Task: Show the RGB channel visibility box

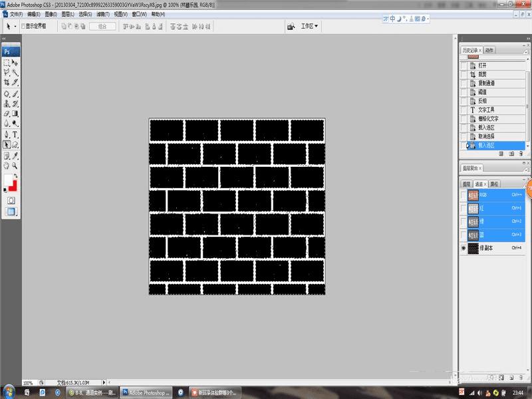Action: pyautogui.click(x=464, y=195)
